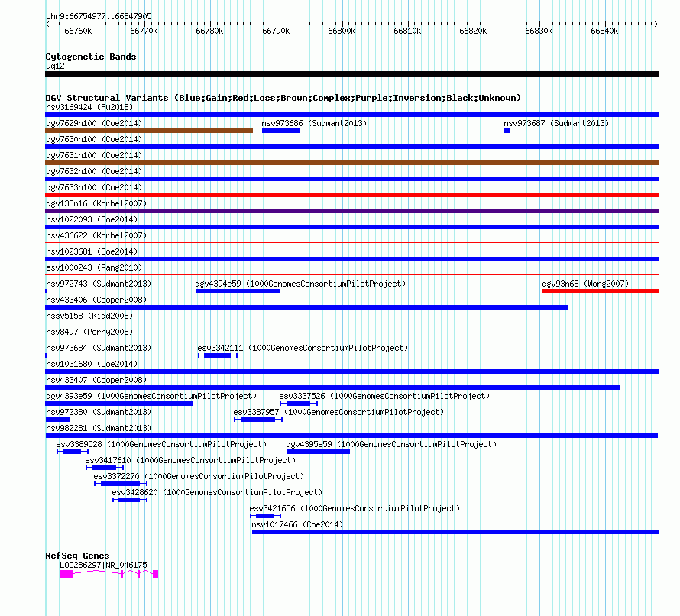Click the esv3417610 blue bar glyph
This screenshot has height=616, width=680.
coord(105,468)
